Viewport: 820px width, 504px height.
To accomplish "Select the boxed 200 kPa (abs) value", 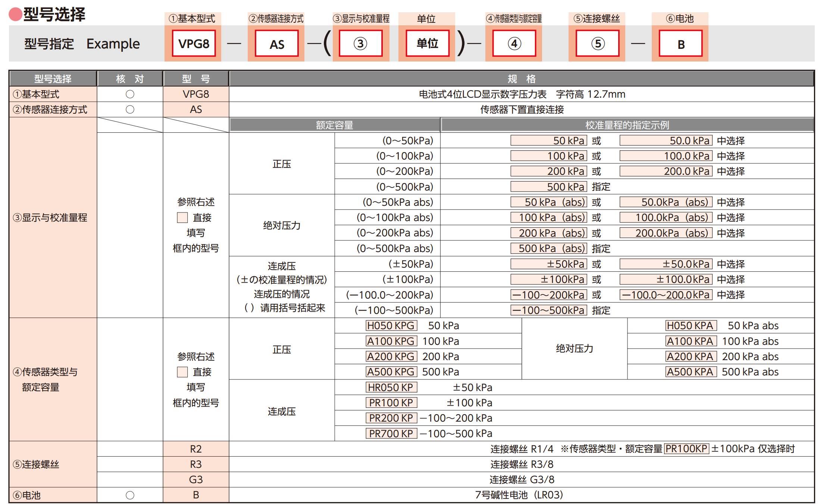I will (x=549, y=233).
